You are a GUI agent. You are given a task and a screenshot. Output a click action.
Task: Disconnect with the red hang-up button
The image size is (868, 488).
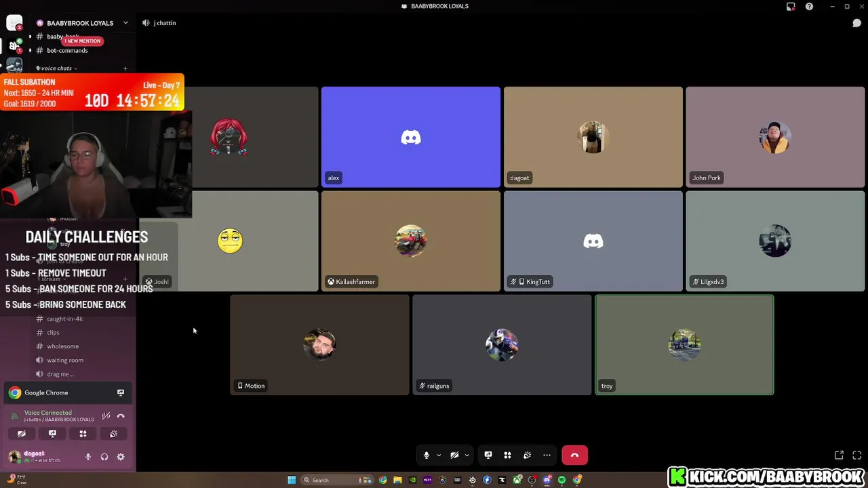(x=574, y=455)
